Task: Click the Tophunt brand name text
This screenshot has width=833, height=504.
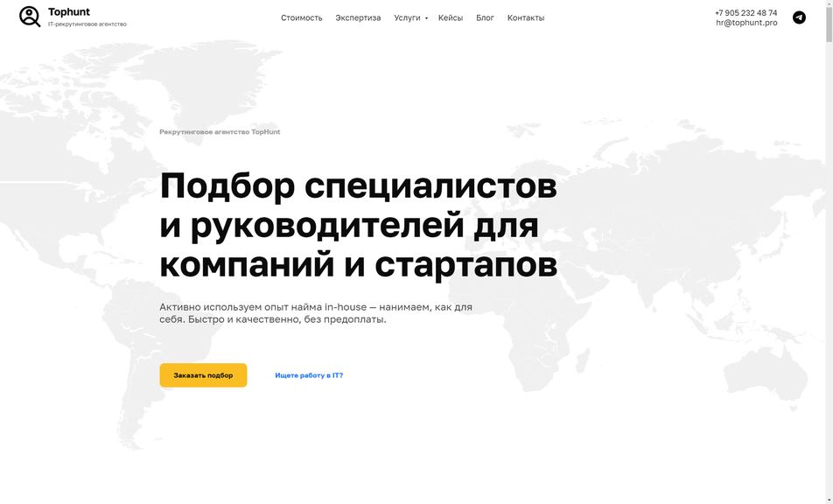Action: click(x=69, y=11)
